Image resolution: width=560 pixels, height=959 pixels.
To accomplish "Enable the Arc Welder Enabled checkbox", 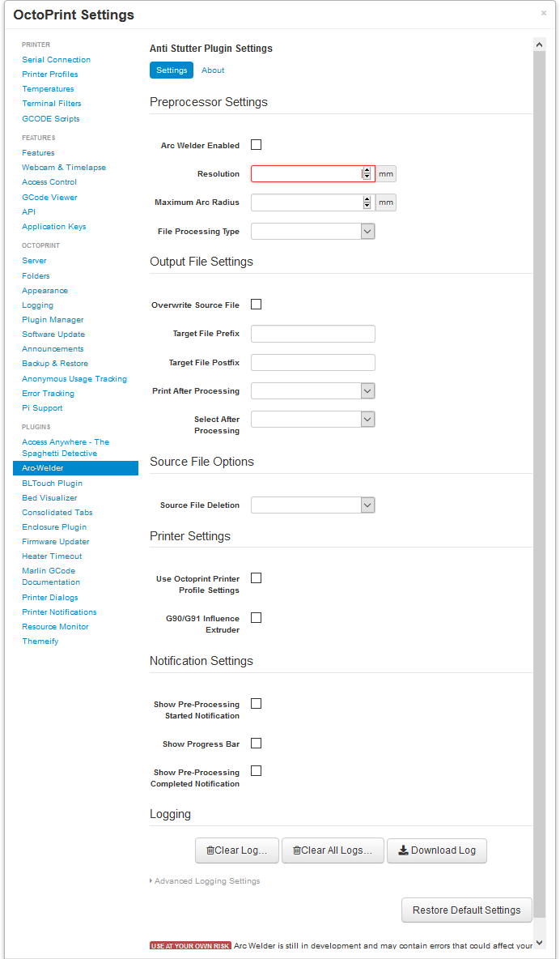I will click(257, 145).
